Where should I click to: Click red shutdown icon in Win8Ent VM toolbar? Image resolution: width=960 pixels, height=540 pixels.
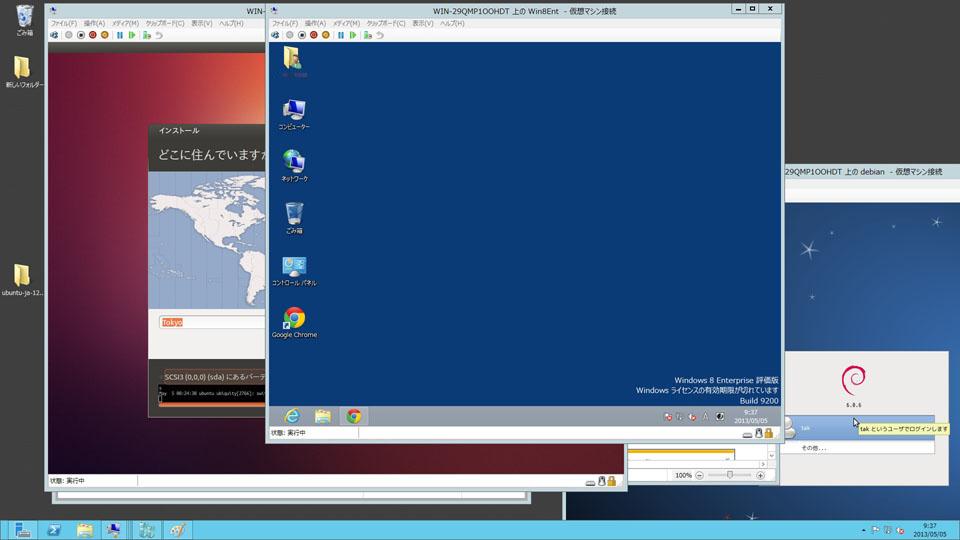point(313,35)
